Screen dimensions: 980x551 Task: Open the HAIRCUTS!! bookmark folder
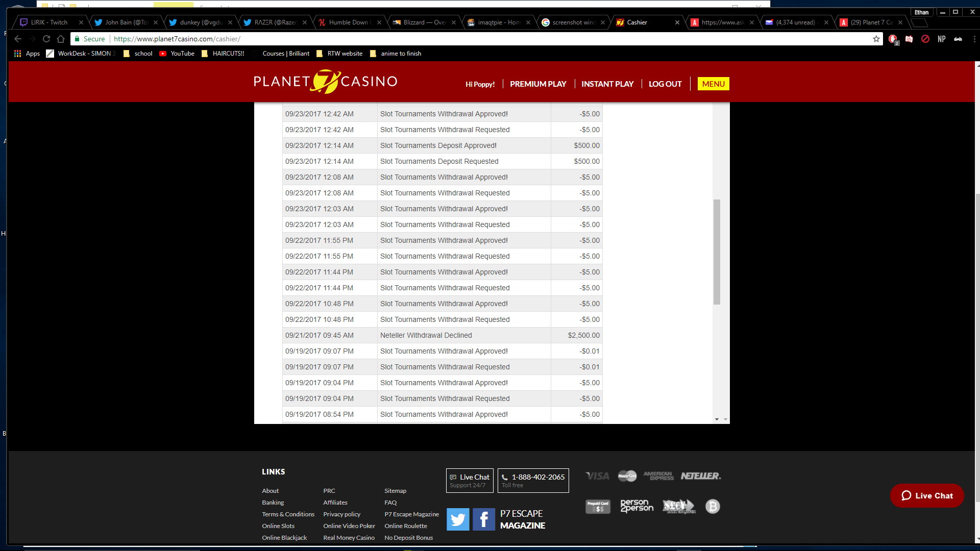click(223, 54)
